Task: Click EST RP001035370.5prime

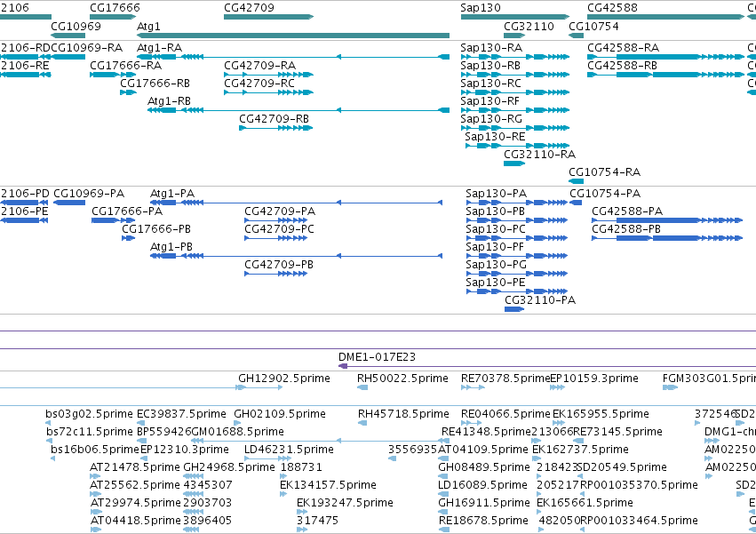Action: (583, 494)
